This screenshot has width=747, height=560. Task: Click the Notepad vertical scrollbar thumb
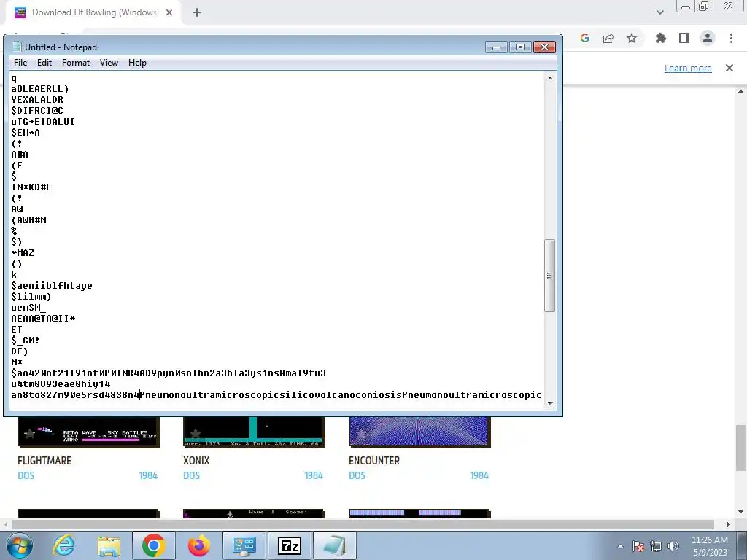click(x=550, y=275)
